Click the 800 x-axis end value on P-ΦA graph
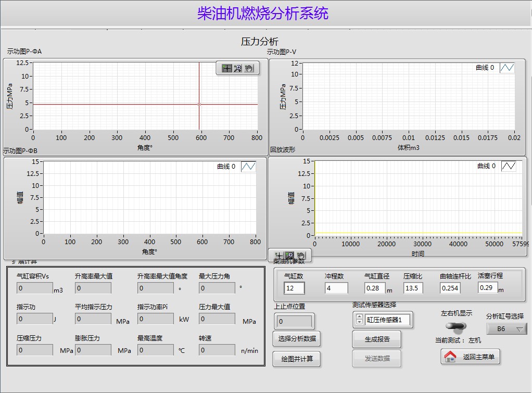Screen dimensions: 532x393 point(257,137)
